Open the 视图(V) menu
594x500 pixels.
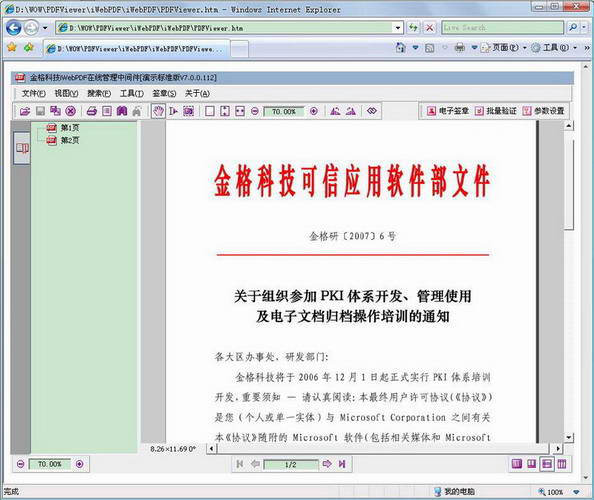point(66,93)
